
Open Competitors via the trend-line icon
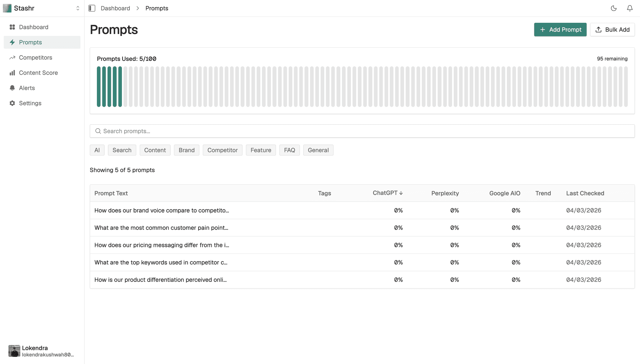[x=12, y=57]
